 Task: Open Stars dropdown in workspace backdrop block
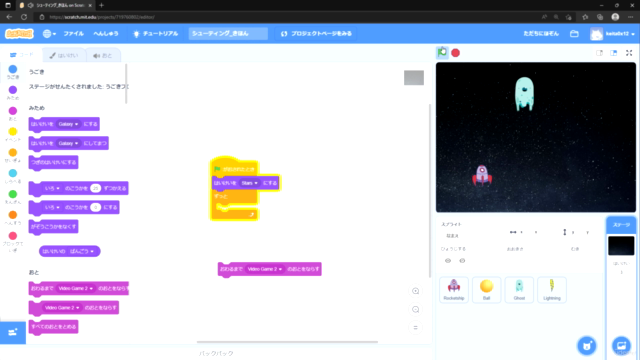pos(249,183)
